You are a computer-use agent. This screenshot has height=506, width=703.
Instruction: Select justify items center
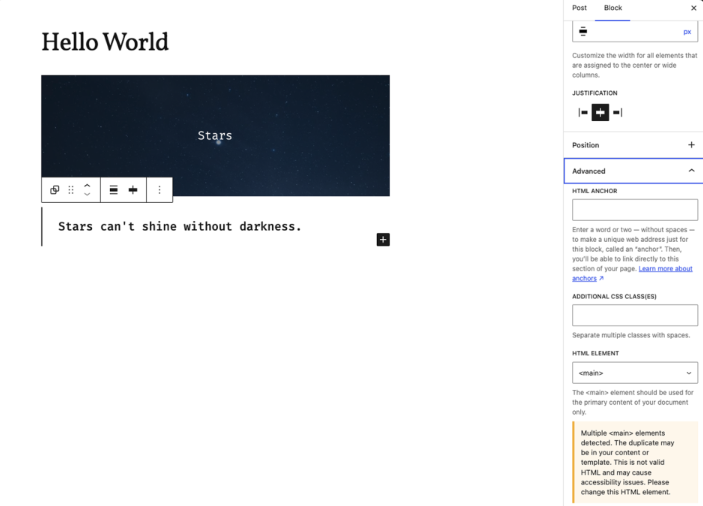click(x=601, y=112)
